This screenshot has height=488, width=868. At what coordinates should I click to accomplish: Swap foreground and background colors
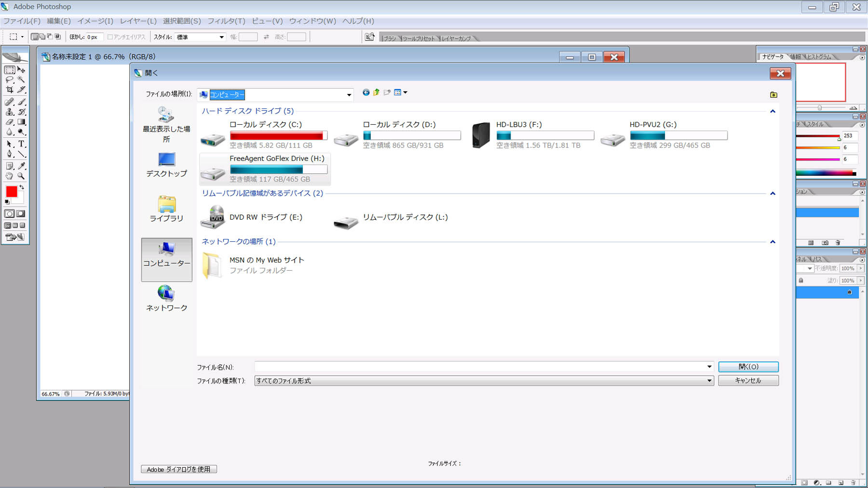(22, 187)
